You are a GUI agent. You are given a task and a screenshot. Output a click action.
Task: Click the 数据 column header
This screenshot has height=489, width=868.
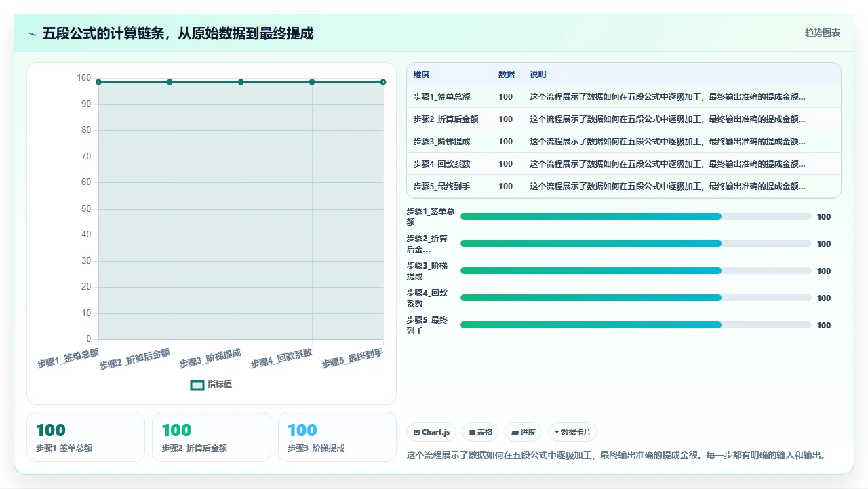coord(507,75)
